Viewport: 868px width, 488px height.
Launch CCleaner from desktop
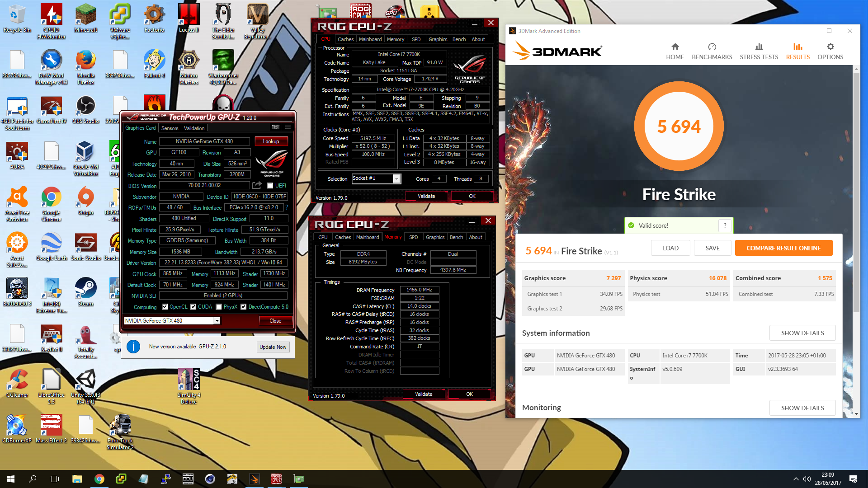point(17,383)
